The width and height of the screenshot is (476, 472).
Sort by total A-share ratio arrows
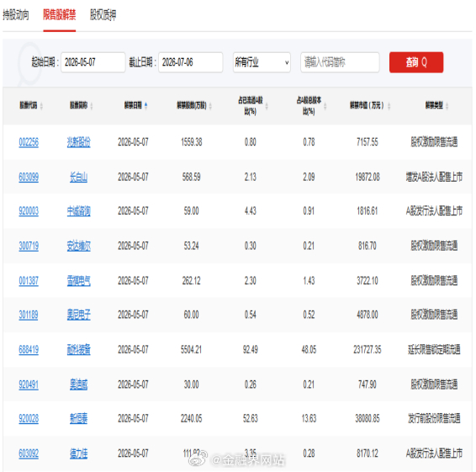coord(325,106)
